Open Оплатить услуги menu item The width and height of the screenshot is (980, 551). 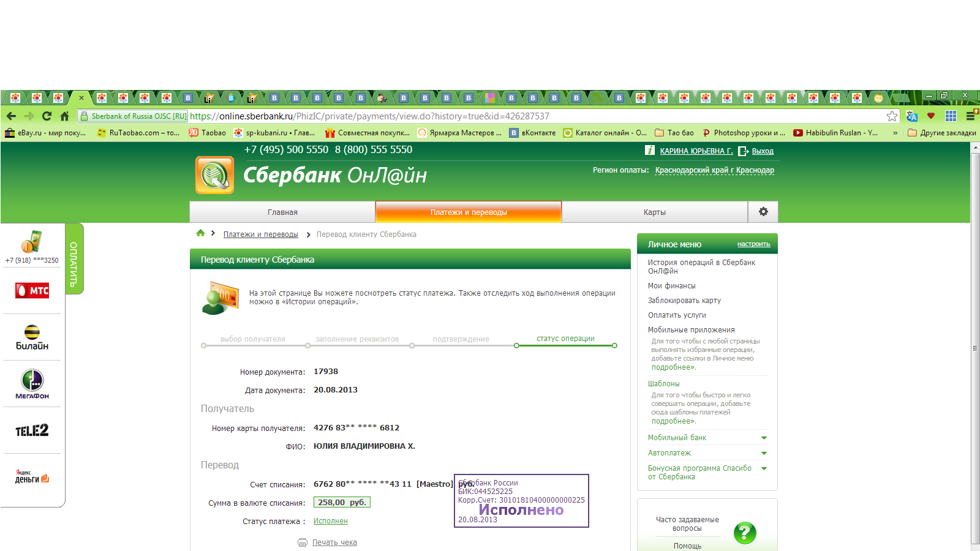pyautogui.click(x=677, y=315)
